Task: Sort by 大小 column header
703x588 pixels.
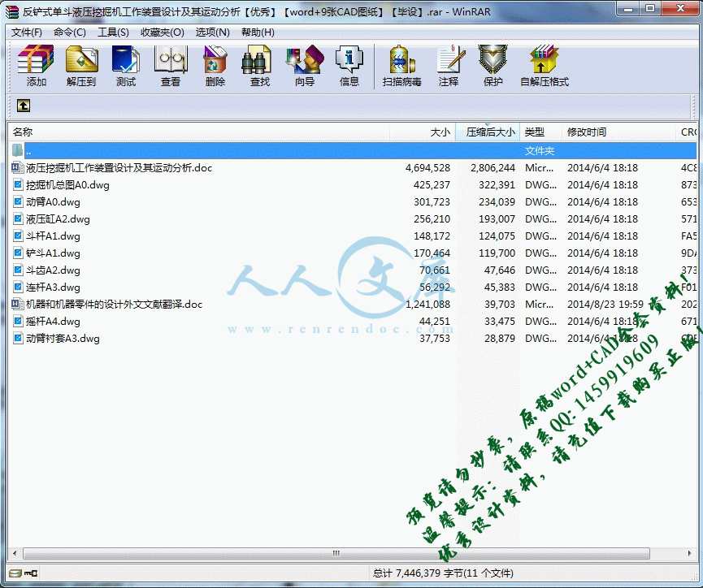Action: [x=423, y=132]
